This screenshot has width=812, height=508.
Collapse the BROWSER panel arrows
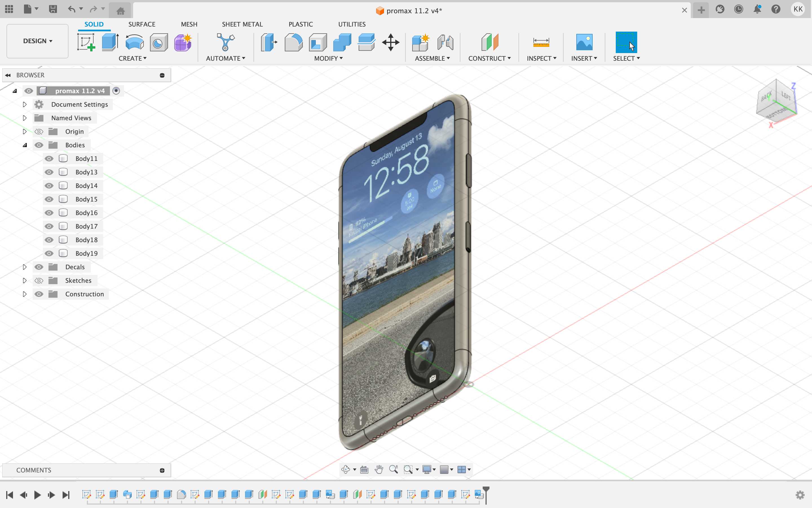8,75
